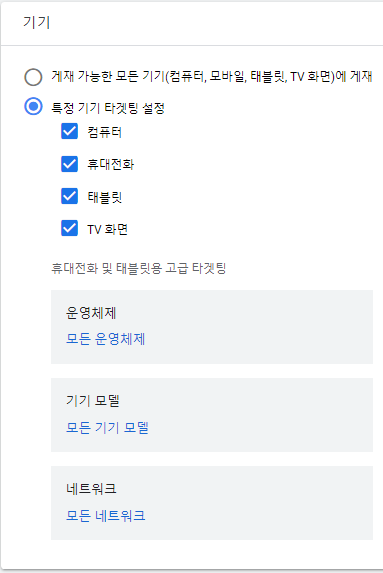Click the 태블릿 label text
The height and width of the screenshot is (573, 383).
point(105,197)
